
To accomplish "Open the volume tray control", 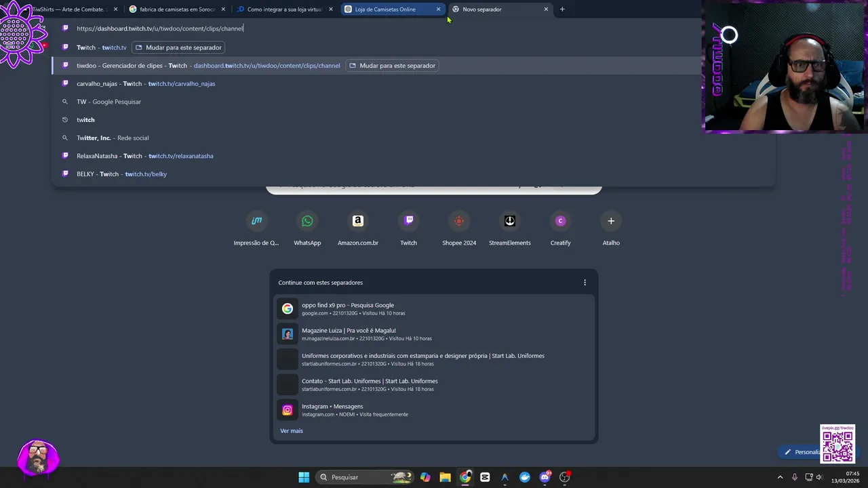I will (x=821, y=477).
